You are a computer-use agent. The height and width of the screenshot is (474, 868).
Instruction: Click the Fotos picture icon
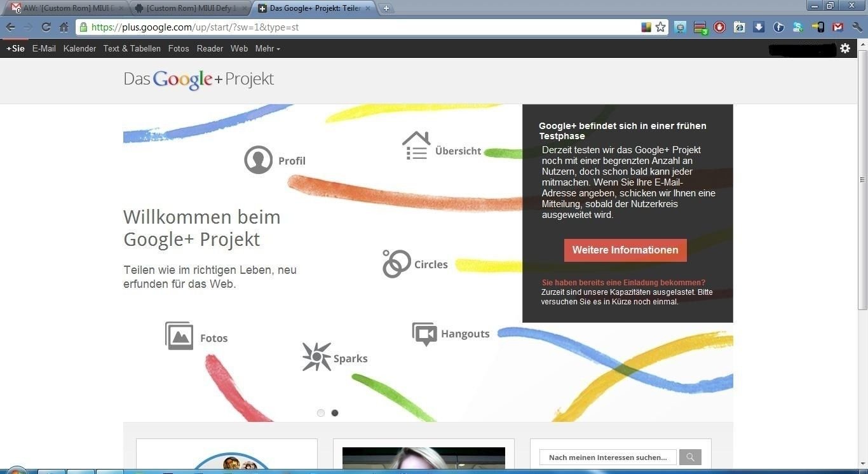tap(179, 335)
